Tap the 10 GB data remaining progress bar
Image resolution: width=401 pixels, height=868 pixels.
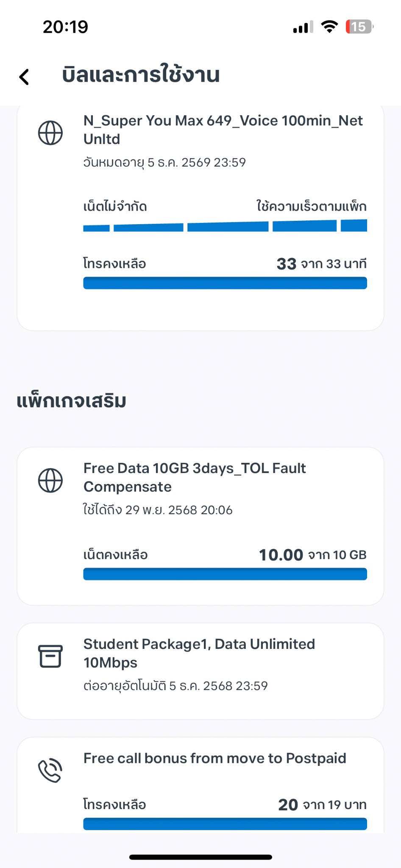225,574
